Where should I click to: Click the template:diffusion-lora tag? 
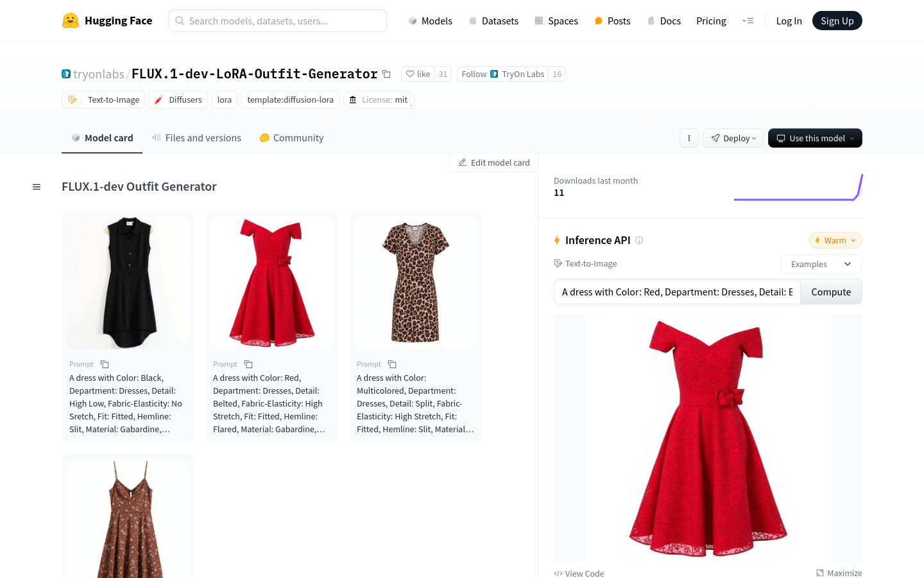291,100
